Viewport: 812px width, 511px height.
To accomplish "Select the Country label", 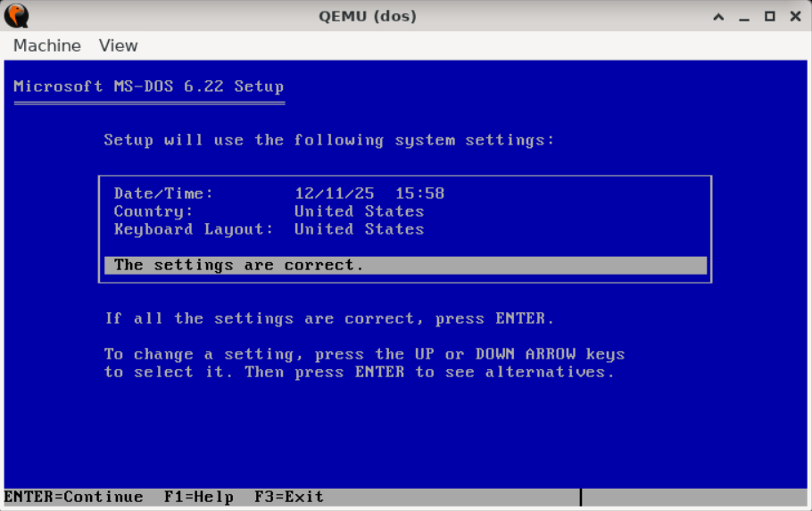I will (153, 211).
